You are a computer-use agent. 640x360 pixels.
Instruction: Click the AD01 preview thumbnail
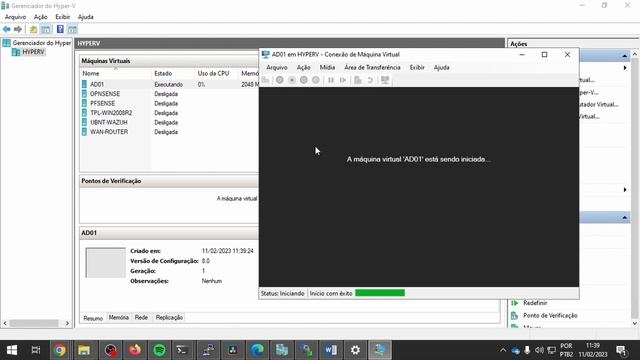click(105, 262)
